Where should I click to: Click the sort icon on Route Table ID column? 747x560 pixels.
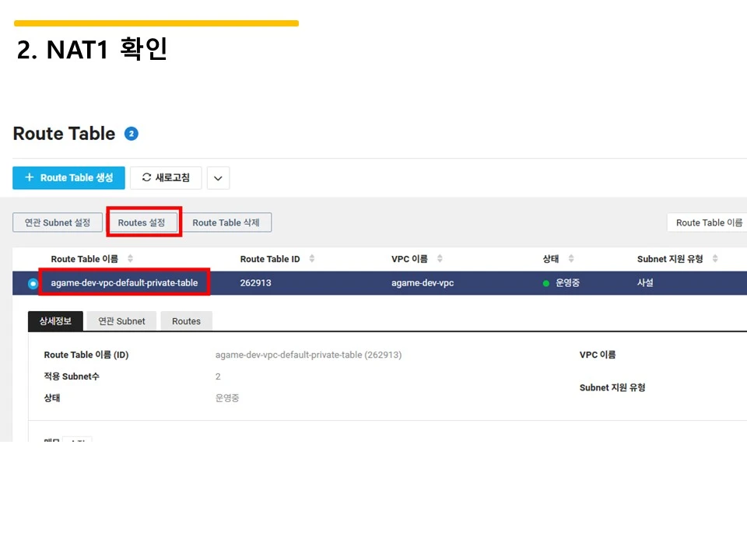click(311, 258)
